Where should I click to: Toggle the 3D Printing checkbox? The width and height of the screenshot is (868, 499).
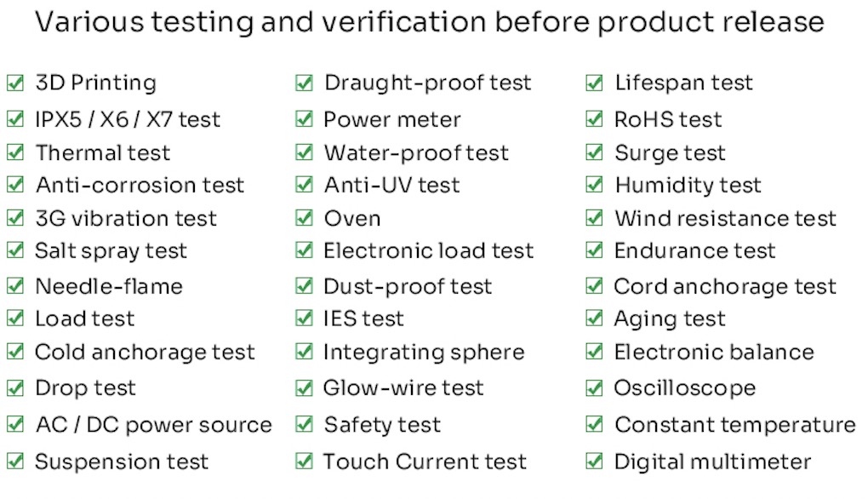(x=15, y=83)
